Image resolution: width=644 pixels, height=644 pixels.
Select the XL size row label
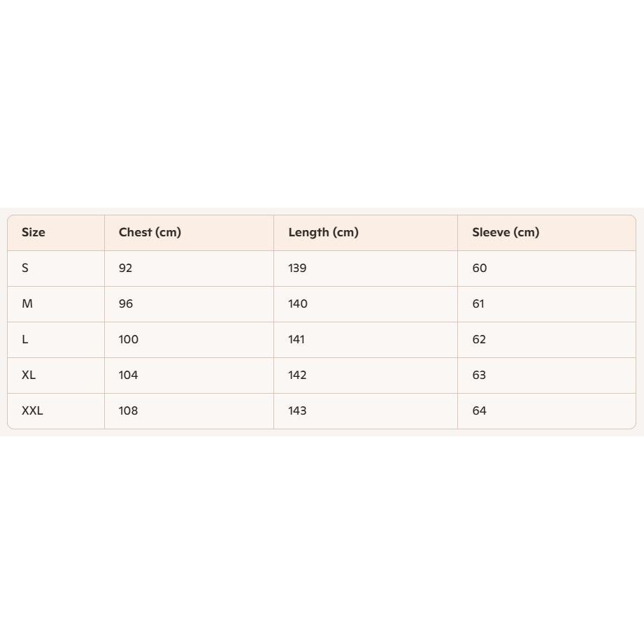click(29, 375)
